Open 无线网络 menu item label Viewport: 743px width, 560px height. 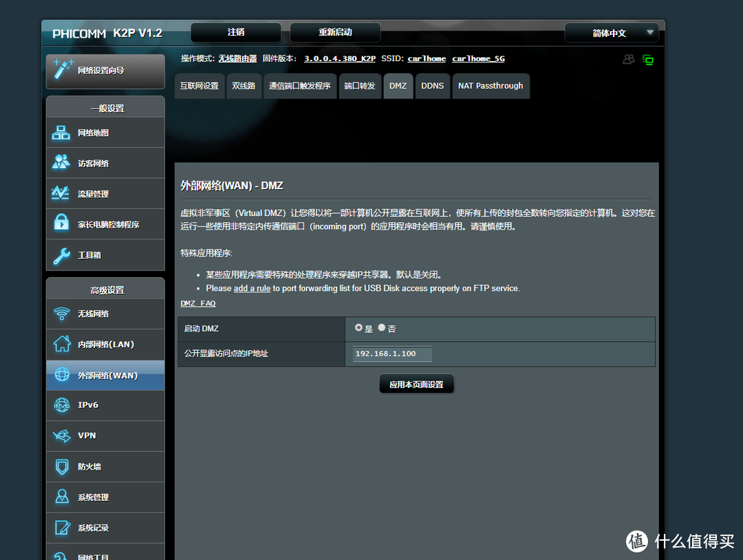coord(94,314)
